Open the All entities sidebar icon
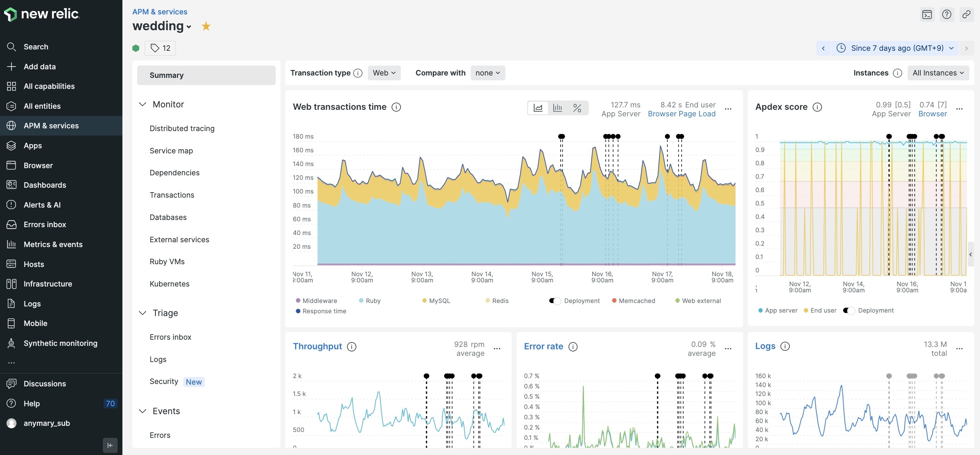 click(11, 106)
